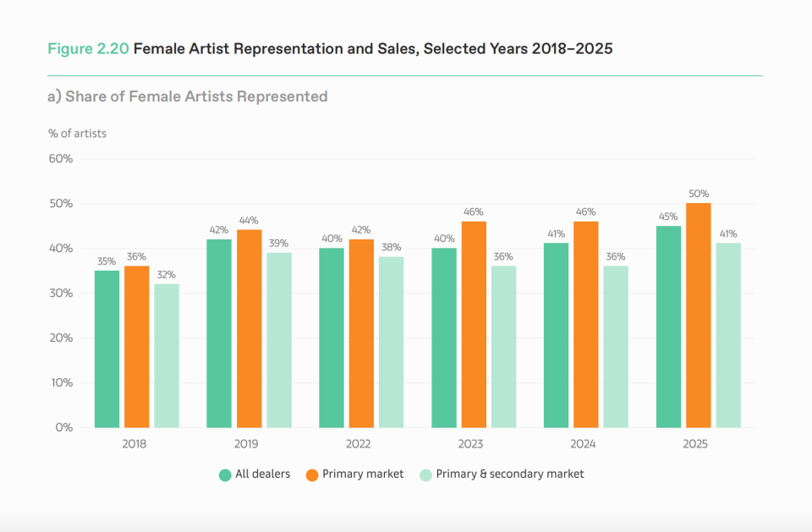This screenshot has height=532, width=812.
Task: Toggle Primary & secondary market legend label
Action: (509, 474)
